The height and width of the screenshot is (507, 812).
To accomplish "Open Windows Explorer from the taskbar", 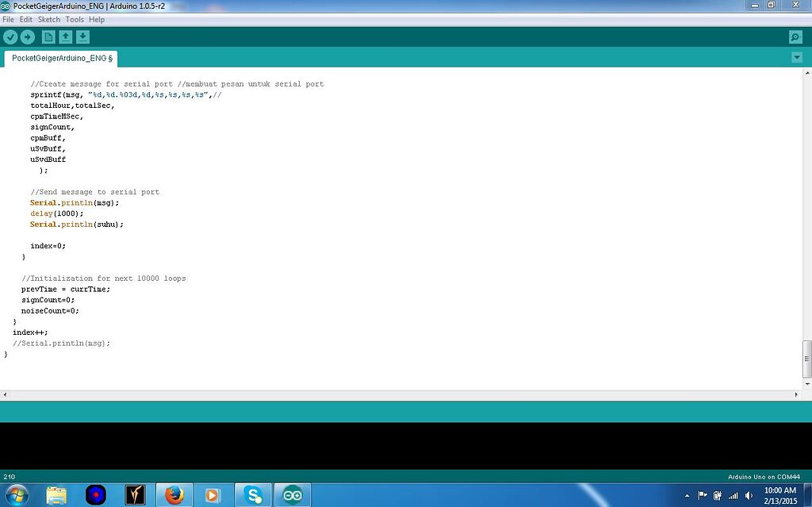I will tap(56, 494).
